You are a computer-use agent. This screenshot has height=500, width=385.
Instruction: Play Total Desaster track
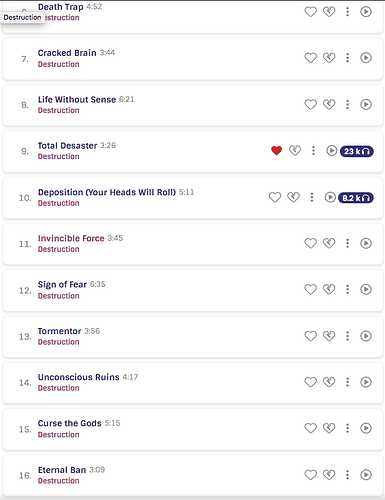[331, 151]
